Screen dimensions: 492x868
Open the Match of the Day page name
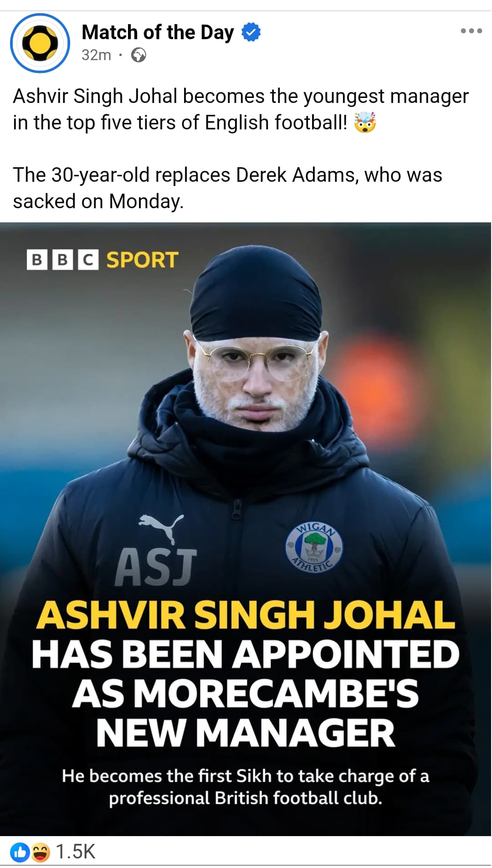tap(158, 32)
